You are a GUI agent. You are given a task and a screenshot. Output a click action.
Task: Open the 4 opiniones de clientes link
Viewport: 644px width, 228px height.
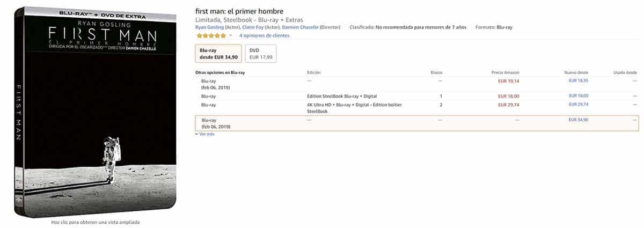click(x=264, y=35)
